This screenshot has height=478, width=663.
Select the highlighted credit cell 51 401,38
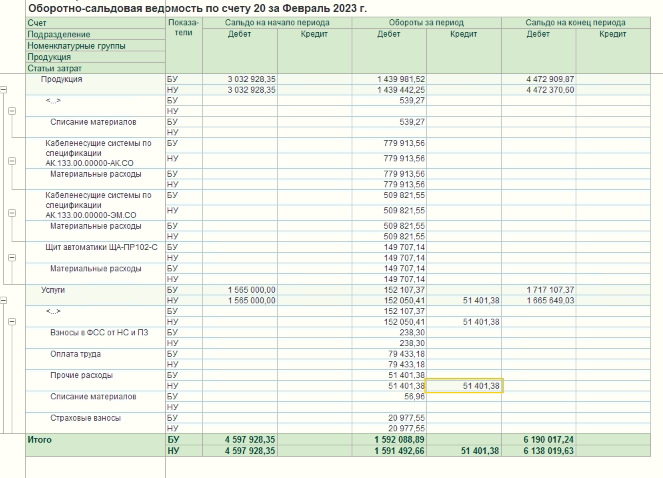click(463, 385)
